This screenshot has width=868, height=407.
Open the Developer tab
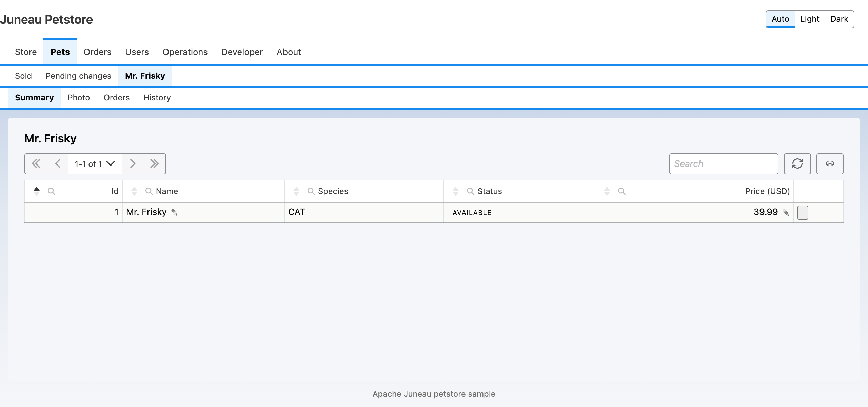click(x=242, y=52)
